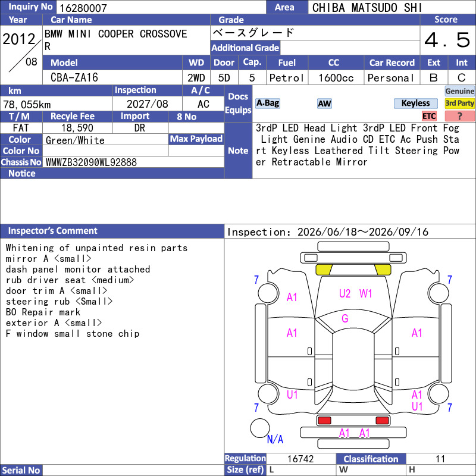Click the Import value DR

pos(140,128)
